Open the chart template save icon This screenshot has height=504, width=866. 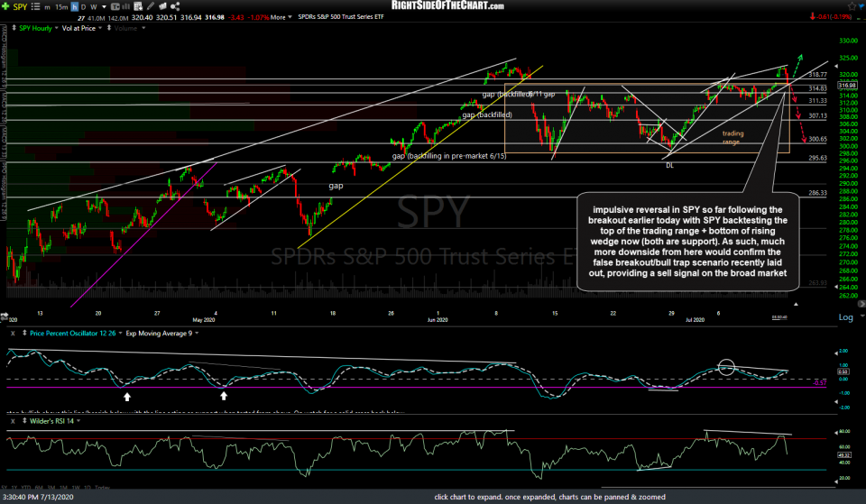click(137, 6)
